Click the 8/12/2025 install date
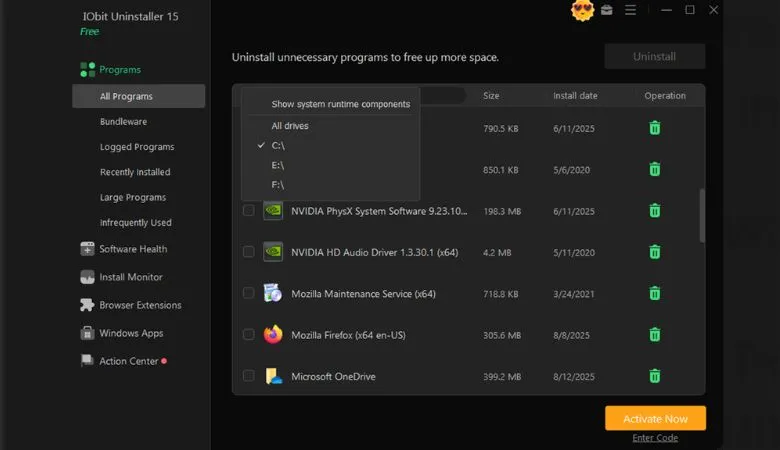Screen dimensions: 780x450 (x=574, y=376)
